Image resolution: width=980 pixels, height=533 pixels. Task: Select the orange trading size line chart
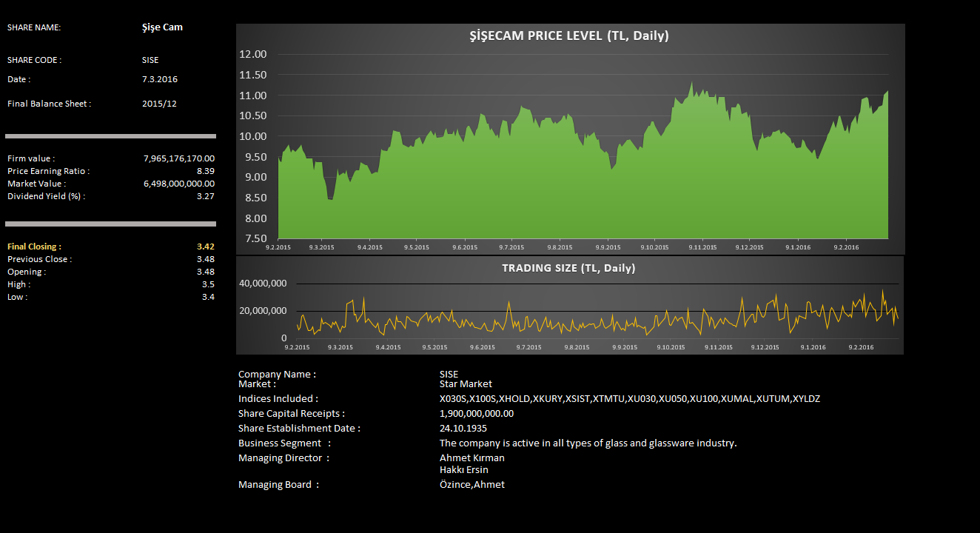pos(597,313)
